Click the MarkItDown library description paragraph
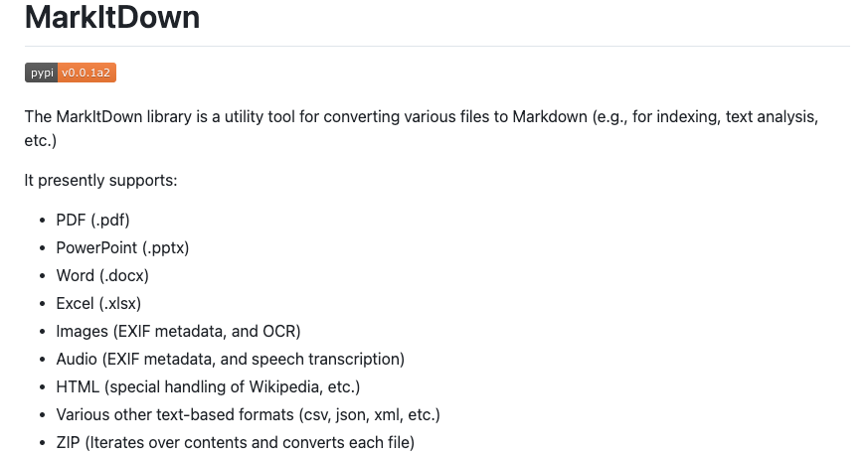Screen dimensions: 868x455 pos(422,128)
